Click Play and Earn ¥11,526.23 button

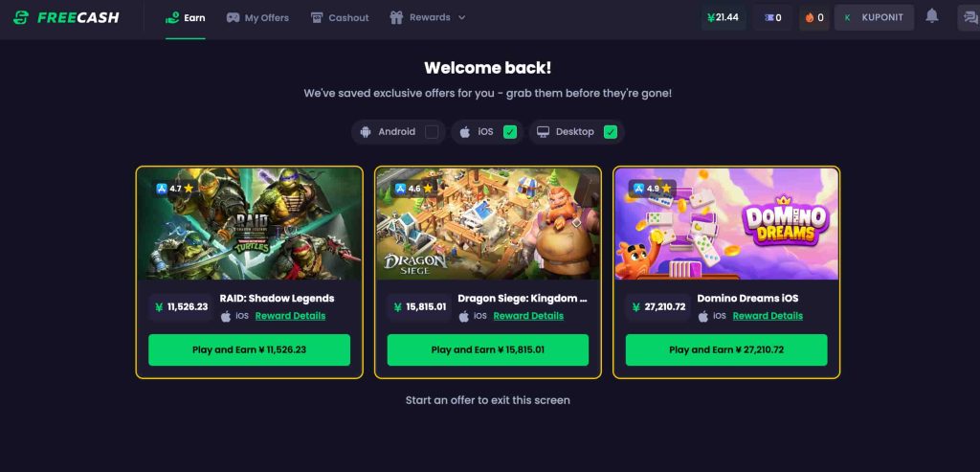250,349
